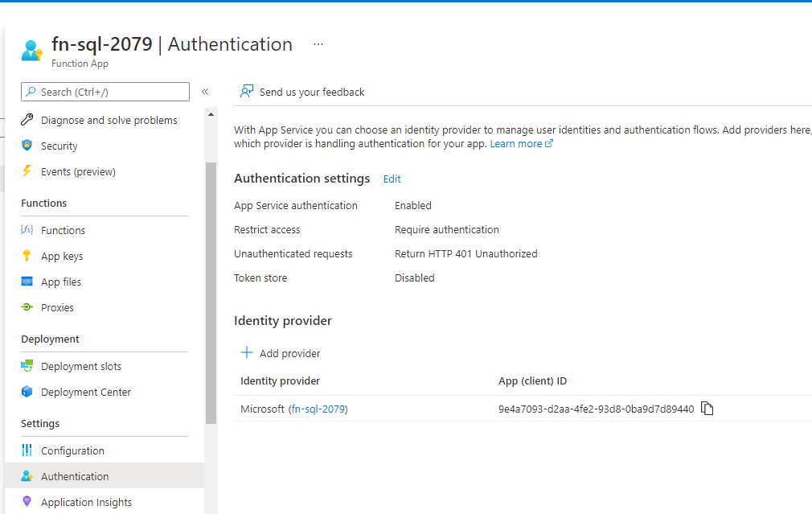Open App files from the sidebar
Screen dimensions: 812x514
tap(61, 282)
